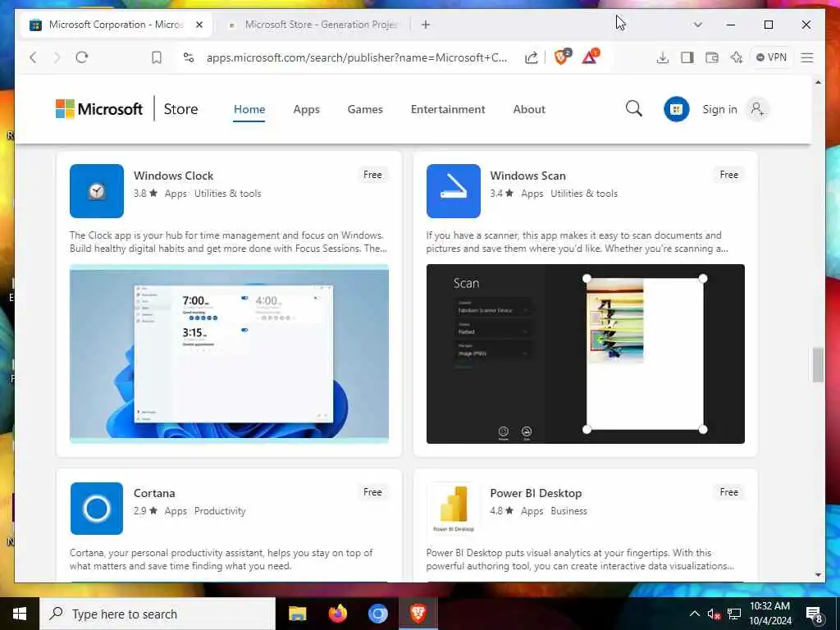This screenshot has width=840, height=630.
Task: Click the Cortana title
Action: (x=154, y=493)
